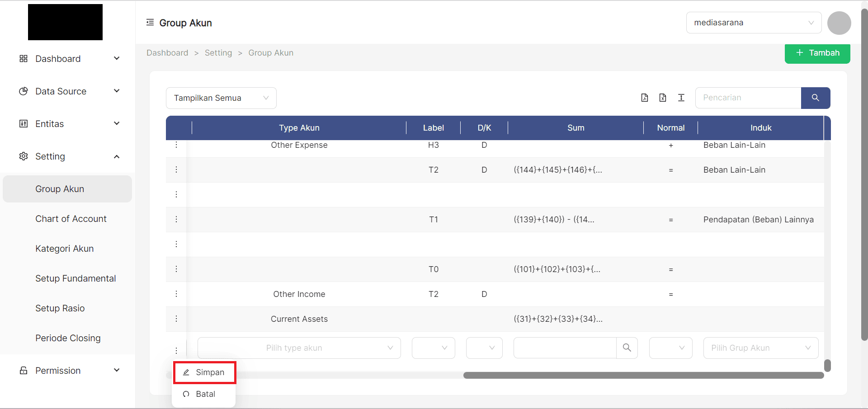
Task: Open the mediasarana entity dropdown
Action: coord(754,23)
